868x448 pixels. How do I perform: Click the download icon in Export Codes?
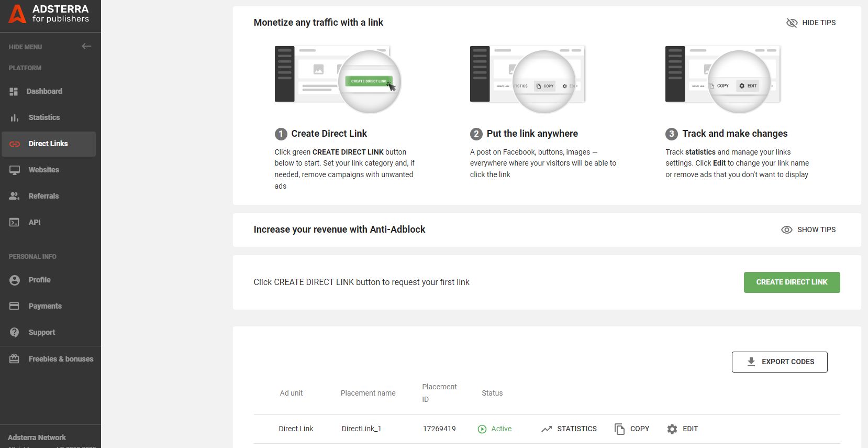(x=751, y=362)
